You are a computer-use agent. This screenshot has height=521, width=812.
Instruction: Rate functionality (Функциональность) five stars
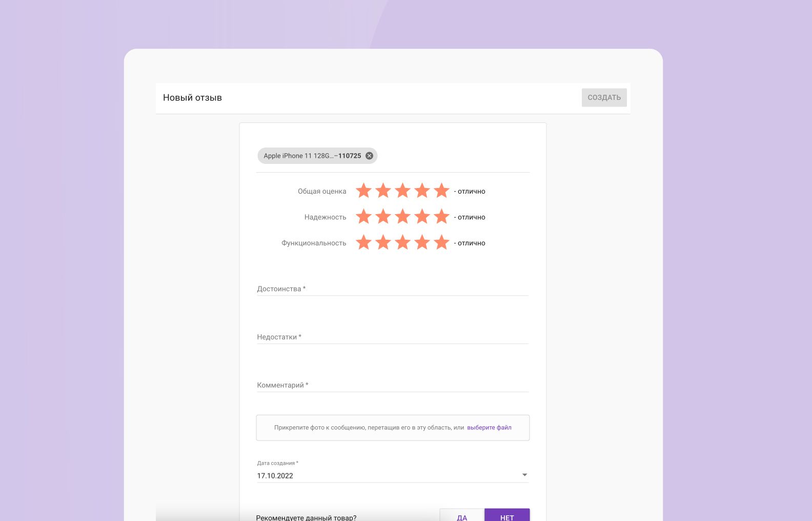click(x=441, y=242)
